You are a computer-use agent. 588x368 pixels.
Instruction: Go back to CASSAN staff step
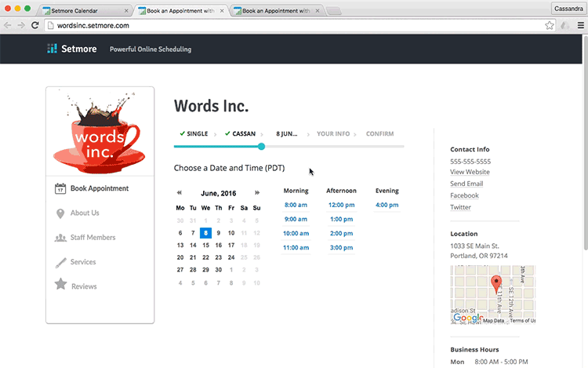[x=241, y=134]
